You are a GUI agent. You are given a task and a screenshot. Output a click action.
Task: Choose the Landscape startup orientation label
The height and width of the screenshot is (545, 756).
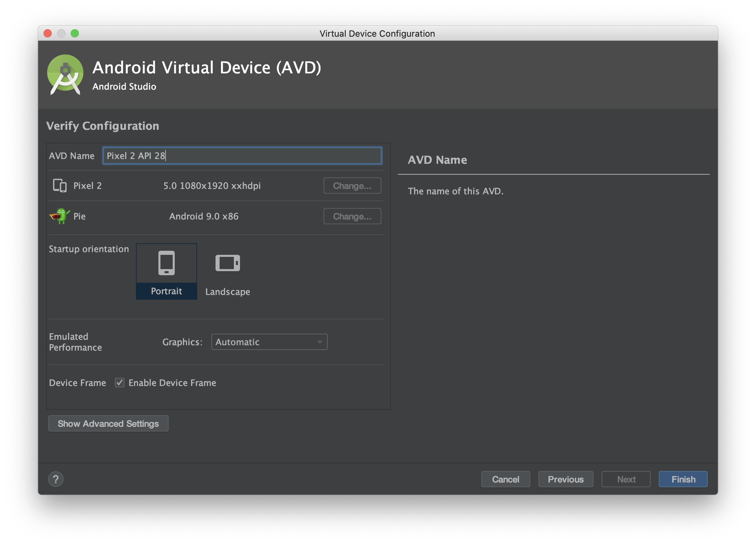coord(228,292)
